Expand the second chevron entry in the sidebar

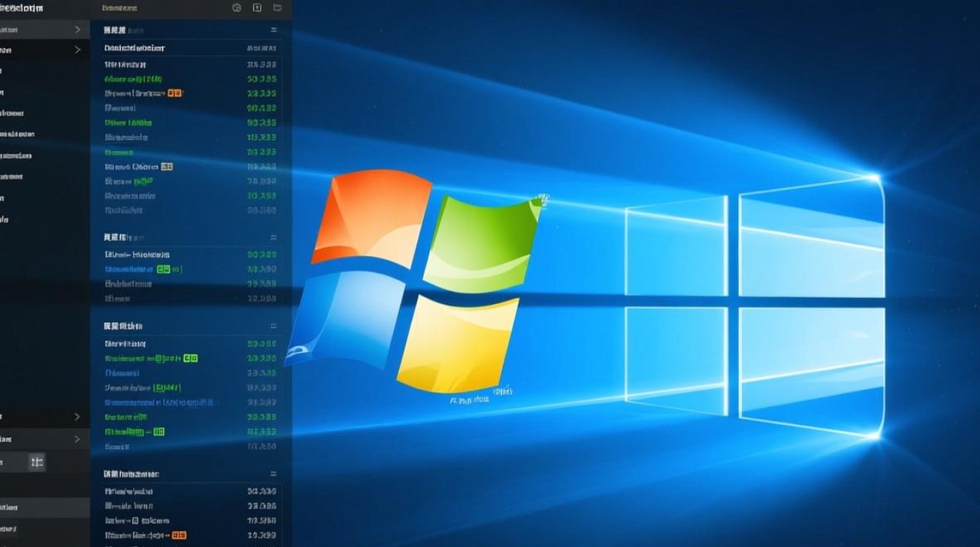(x=76, y=50)
